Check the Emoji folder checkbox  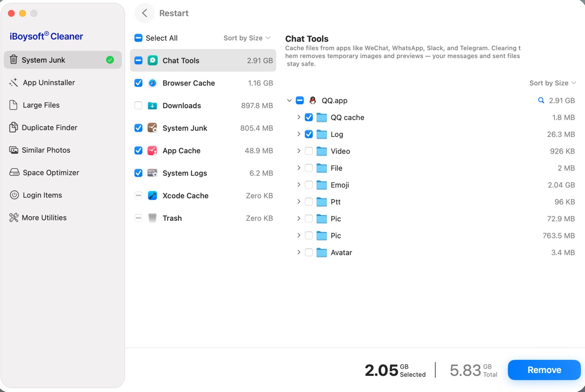tap(309, 185)
